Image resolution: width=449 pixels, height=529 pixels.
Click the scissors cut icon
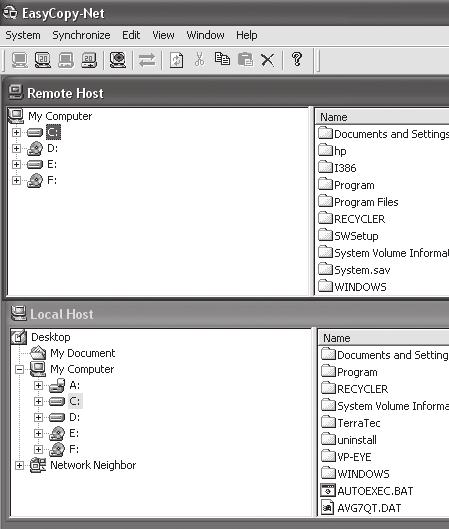199,59
